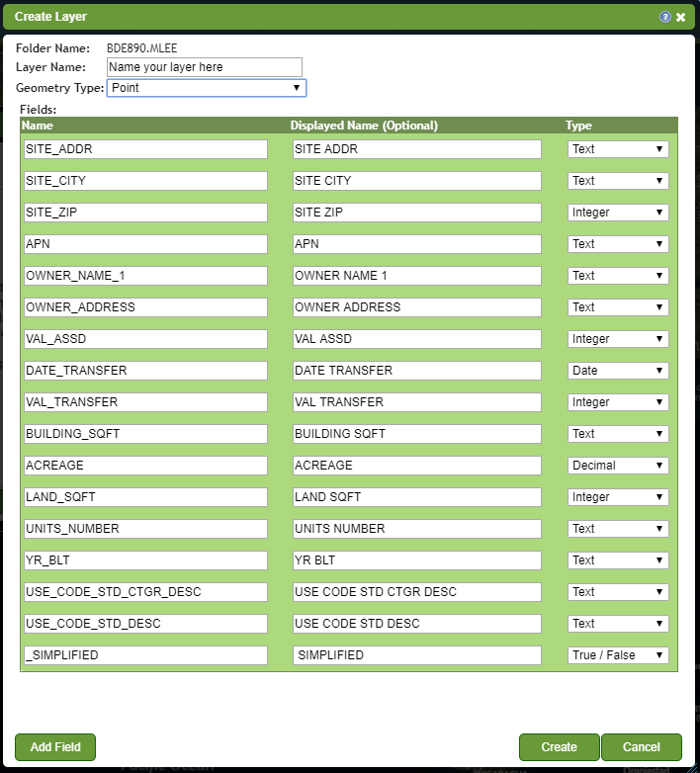Viewport: 700px width, 773px height.
Task: Click the ACREAGE name field
Action: point(145,465)
